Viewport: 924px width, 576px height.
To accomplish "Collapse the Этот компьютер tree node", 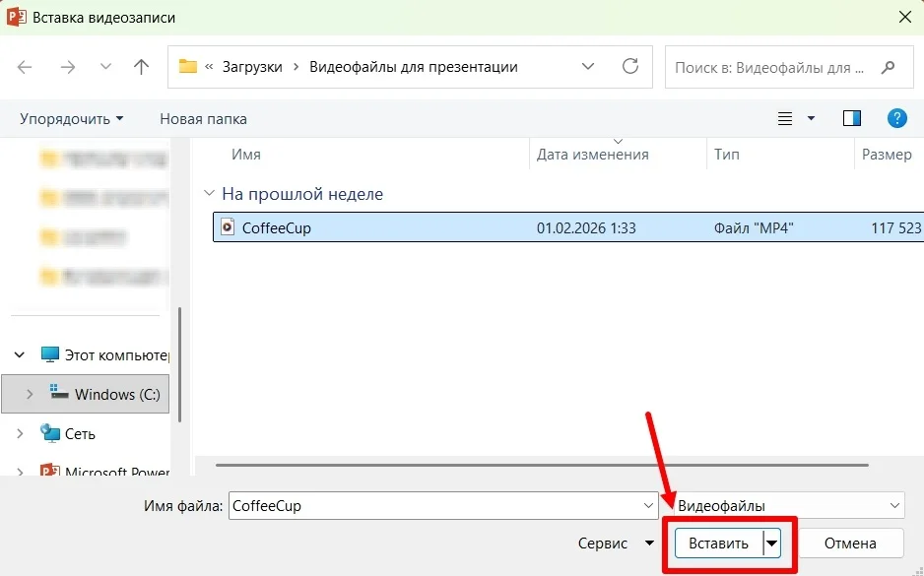I will (x=20, y=354).
